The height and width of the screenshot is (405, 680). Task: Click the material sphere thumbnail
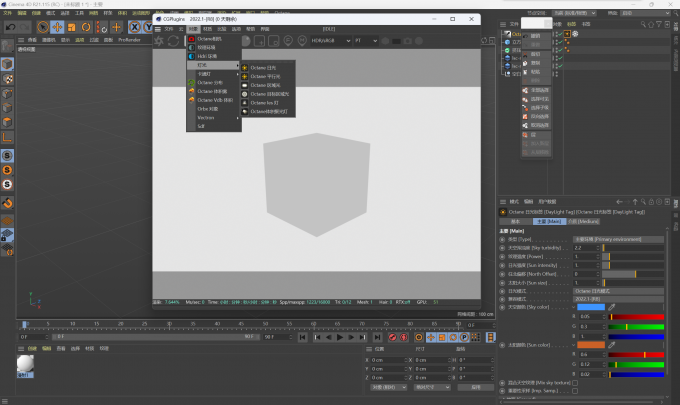pyautogui.click(x=25, y=363)
